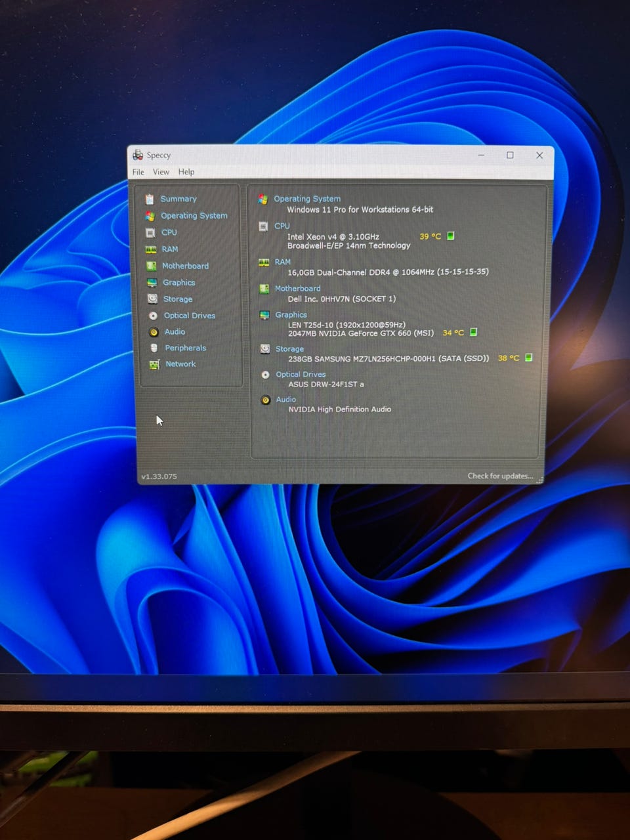Select Network in the sidebar list
This screenshot has width=630, height=840.
180,364
